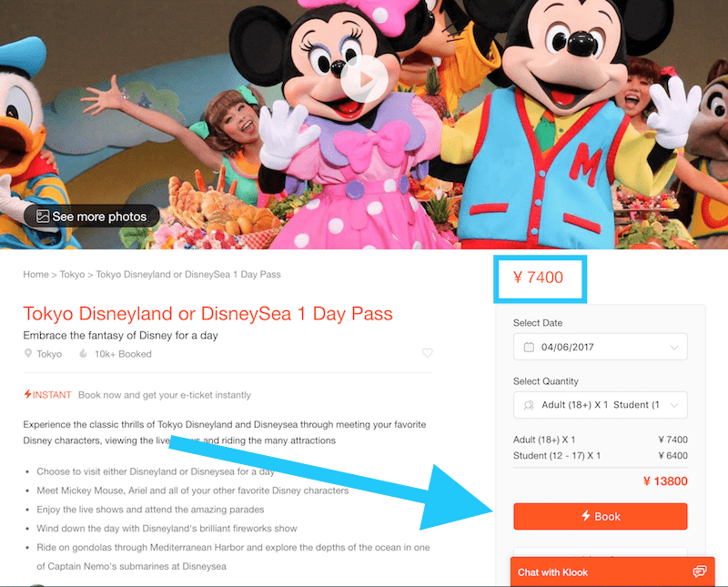
Task: Click the flame icon beside 10k+ Booked
Action: tap(83, 353)
